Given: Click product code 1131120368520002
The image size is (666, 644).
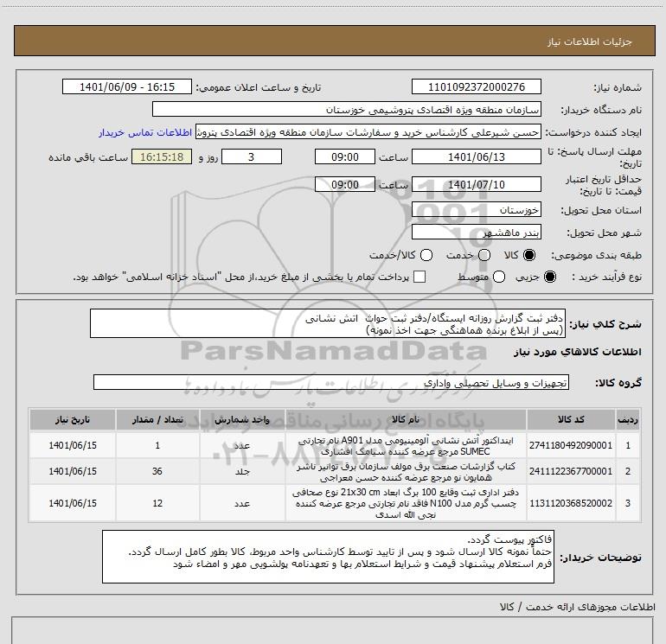Looking at the screenshot, I should coord(571,503).
